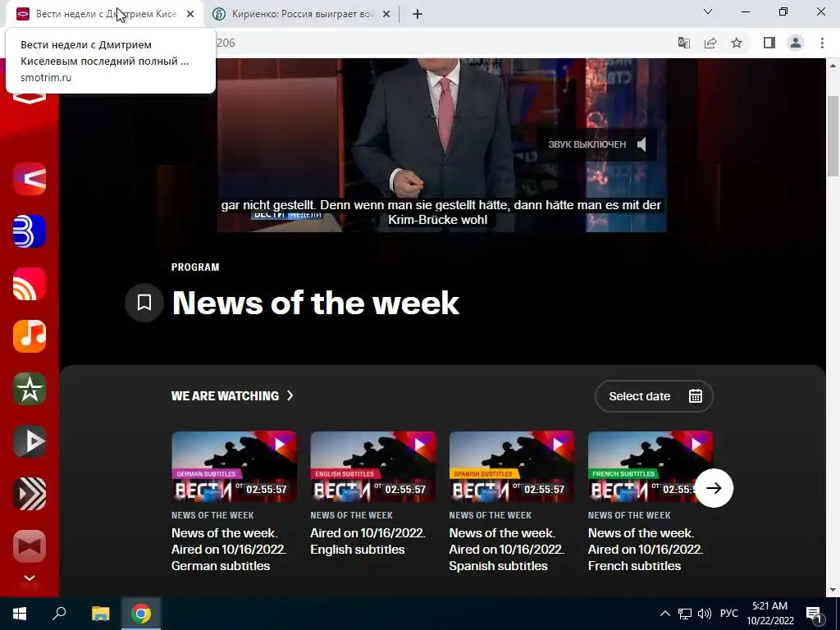The height and width of the screenshot is (630, 840).
Task: Open the grey play-triangle icon in sidebar
Action: click(30, 441)
